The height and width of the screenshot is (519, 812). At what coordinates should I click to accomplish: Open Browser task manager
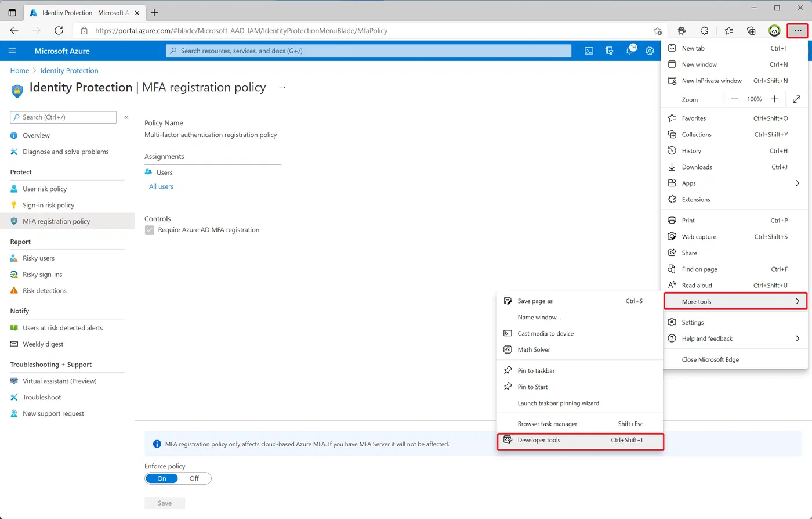click(x=580, y=424)
